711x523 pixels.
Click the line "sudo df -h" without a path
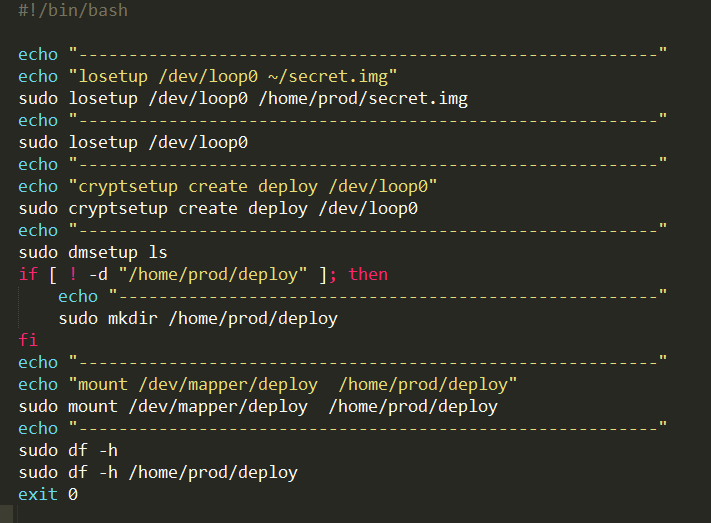tap(68, 450)
